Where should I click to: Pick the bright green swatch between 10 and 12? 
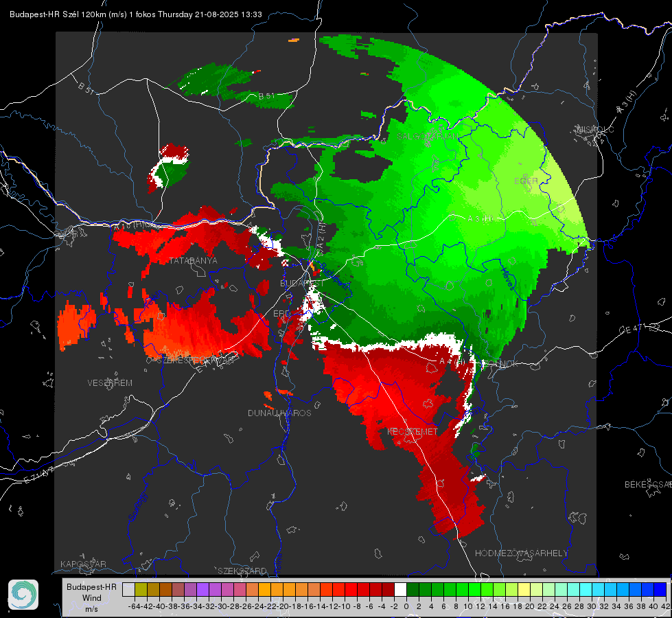[x=474, y=589]
